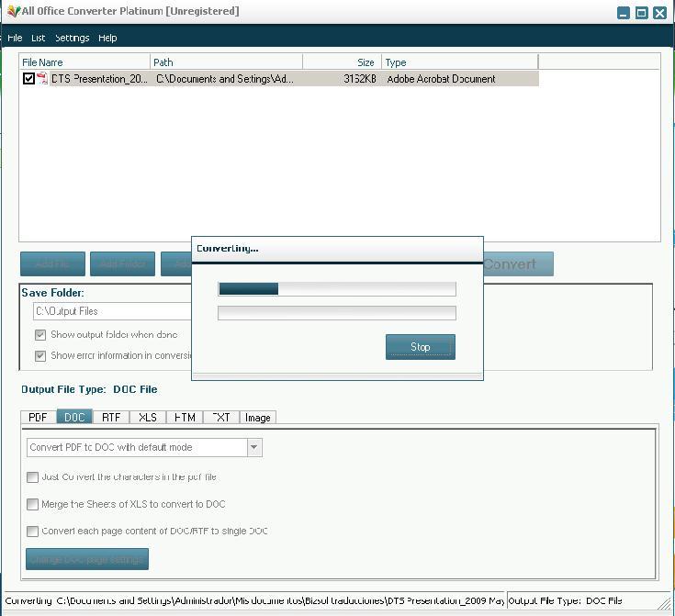Select the DOC output tab
The width and height of the screenshot is (675, 616).
pyautogui.click(x=74, y=417)
